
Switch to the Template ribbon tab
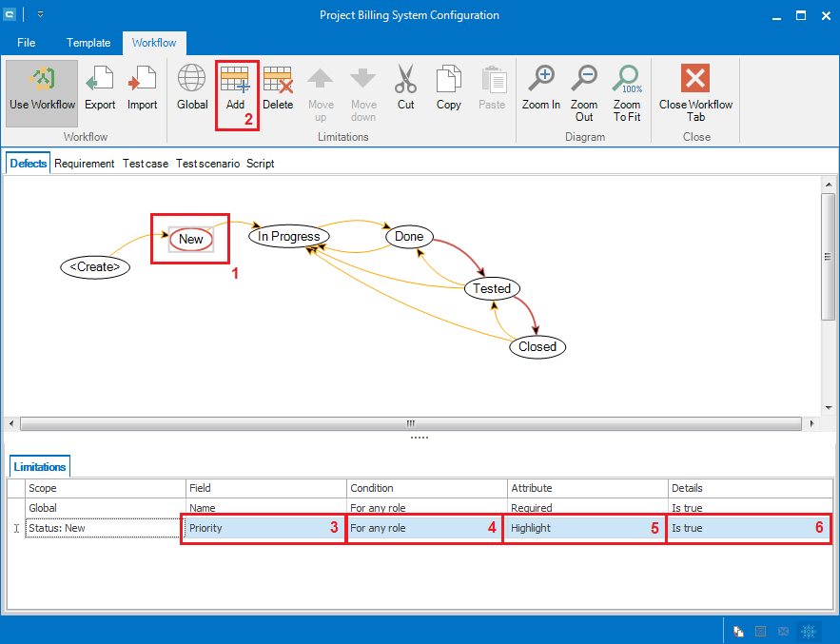point(88,43)
